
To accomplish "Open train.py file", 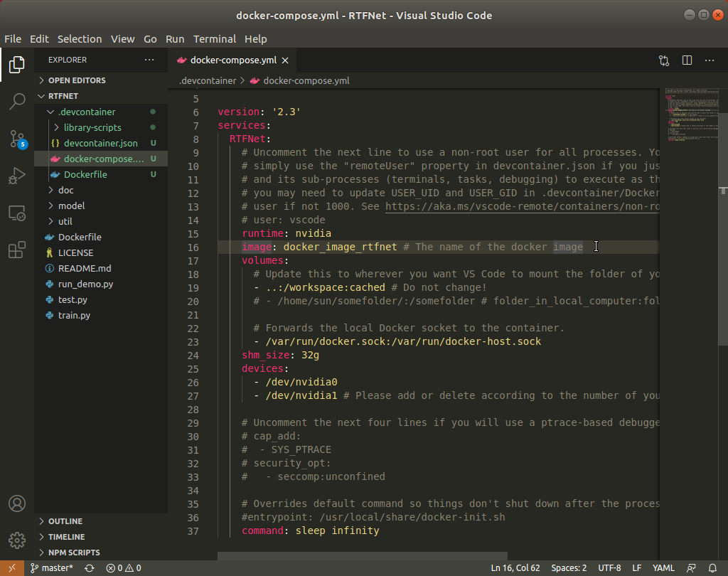I will (x=101, y=316).
